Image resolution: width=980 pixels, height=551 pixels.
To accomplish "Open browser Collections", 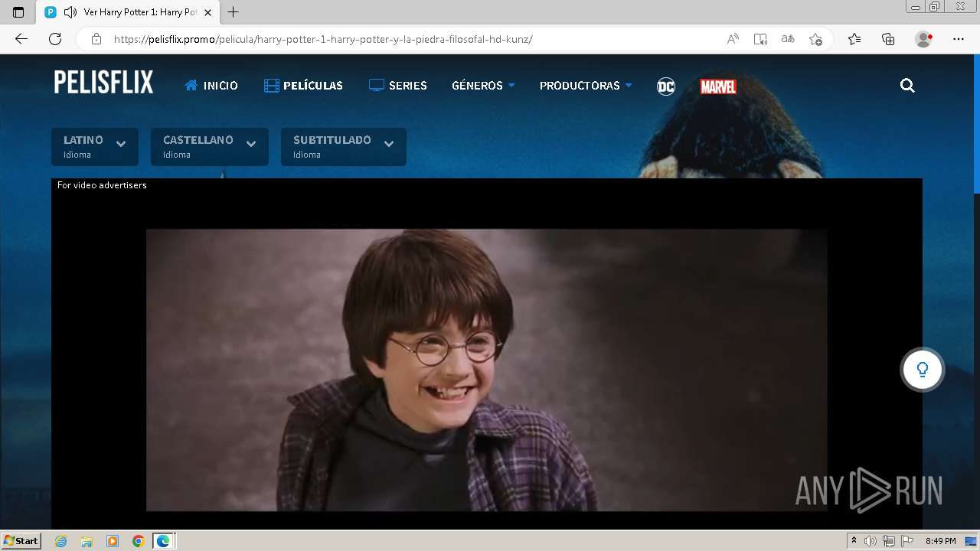I will coord(888,39).
